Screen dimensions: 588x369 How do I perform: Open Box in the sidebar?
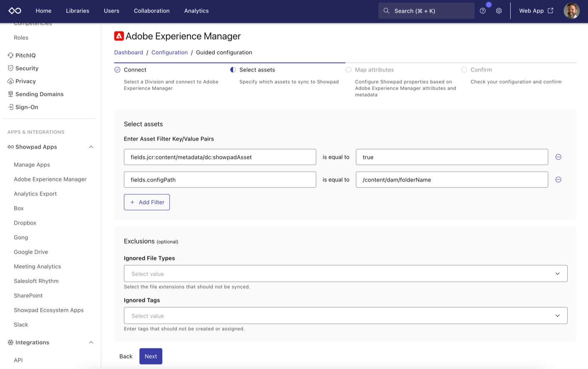19,208
